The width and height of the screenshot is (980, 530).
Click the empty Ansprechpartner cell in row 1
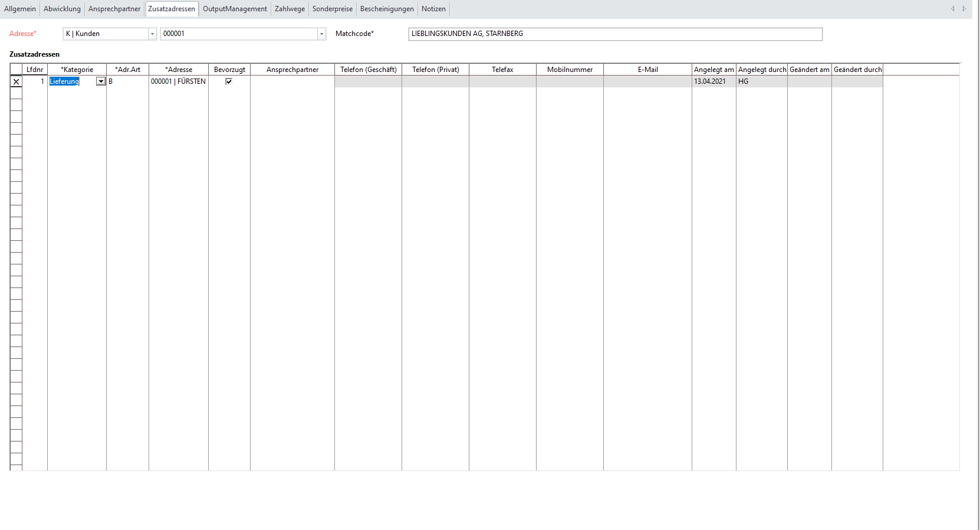click(x=292, y=81)
